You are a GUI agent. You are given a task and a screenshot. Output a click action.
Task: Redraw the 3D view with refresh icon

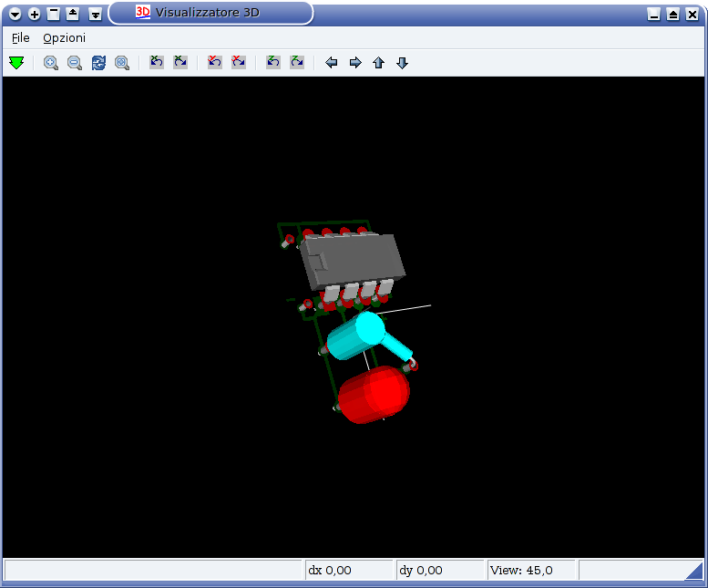[x=98, y=62]
